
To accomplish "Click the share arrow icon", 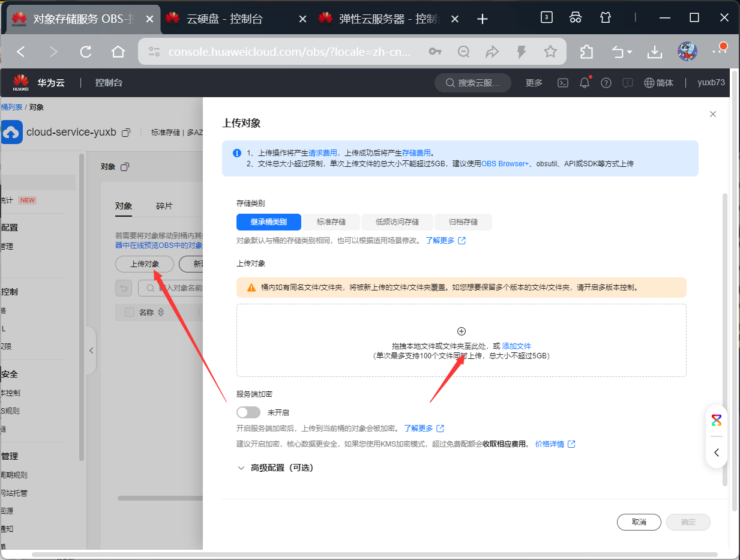I will 493,52.
